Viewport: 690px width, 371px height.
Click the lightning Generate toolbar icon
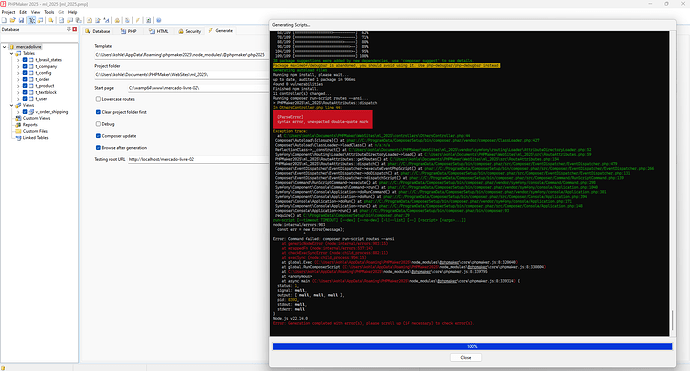coord(137,20)
